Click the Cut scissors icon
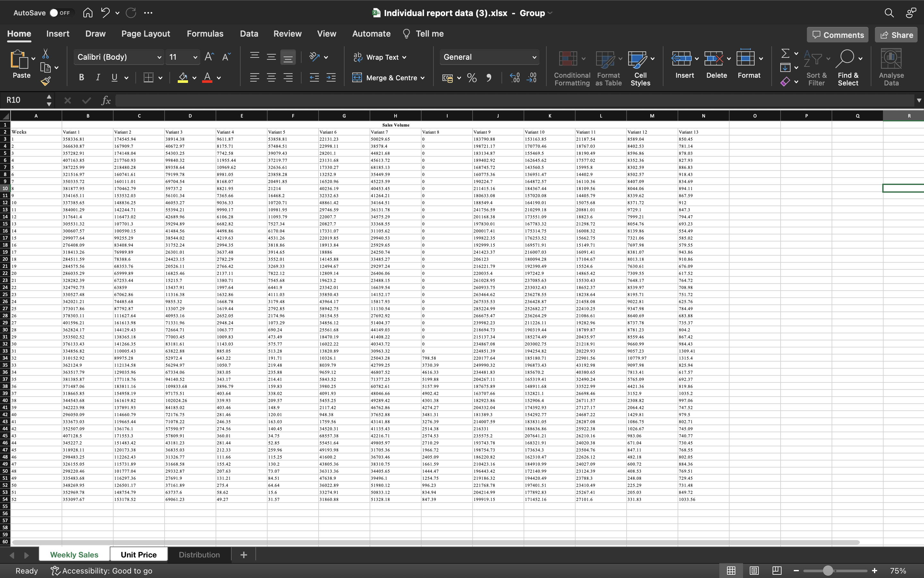The height and width of the screenshot is (578, 924). click(x=46, y=54)
